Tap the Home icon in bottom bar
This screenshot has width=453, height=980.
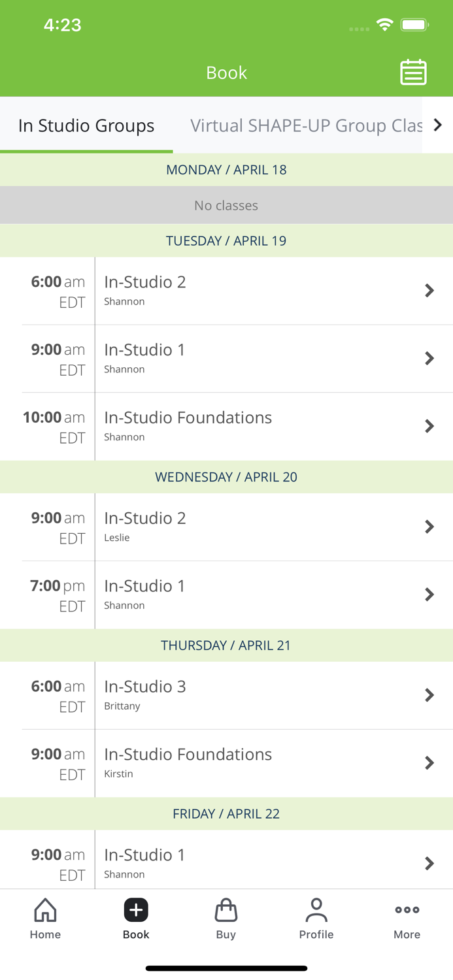pos(45,909)
